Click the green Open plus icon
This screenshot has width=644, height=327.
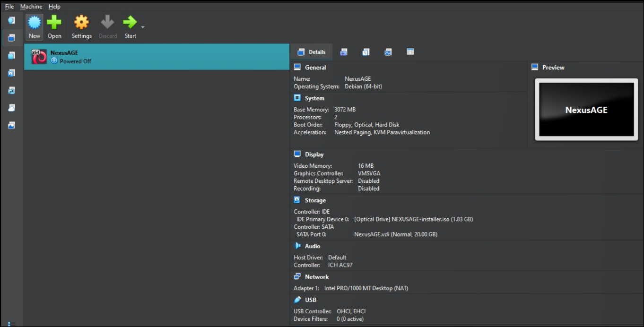(54, 22)
